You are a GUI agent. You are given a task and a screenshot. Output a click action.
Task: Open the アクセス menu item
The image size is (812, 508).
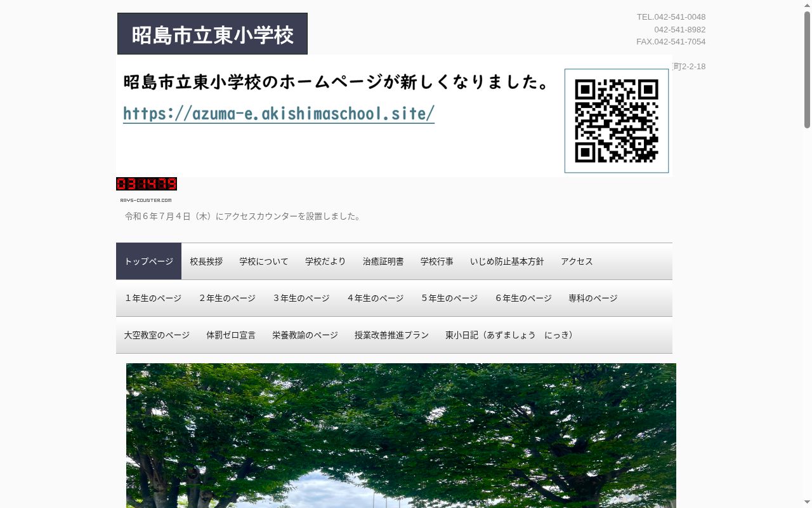pyautogui.click(x=577, y=261)
